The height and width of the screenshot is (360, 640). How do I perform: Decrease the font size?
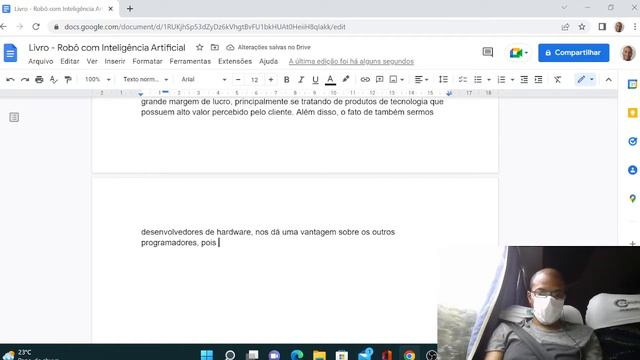pyautogui.click(x=238, y=80)
